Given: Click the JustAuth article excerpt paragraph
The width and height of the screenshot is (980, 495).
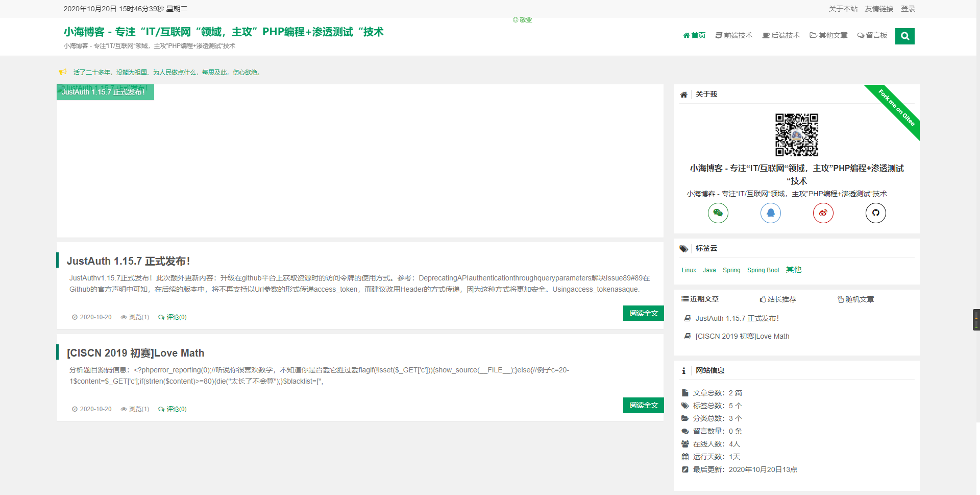Looking at the screenshot, I should coord(360,284).
